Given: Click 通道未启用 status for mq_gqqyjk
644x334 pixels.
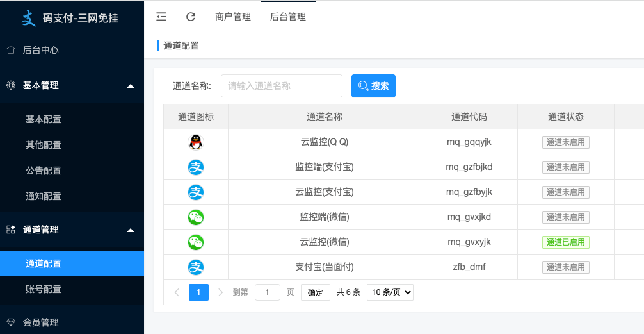Looking at the screenshot, I should click(x=565, y=142).
